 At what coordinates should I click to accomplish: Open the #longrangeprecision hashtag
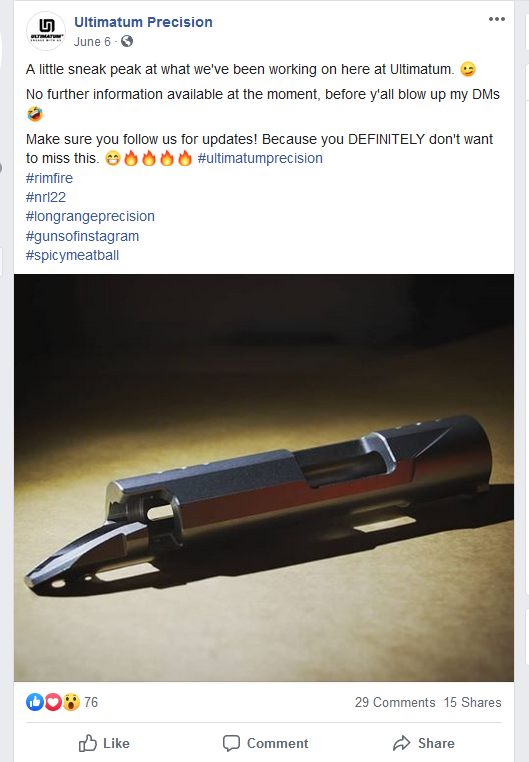(90, 216)
